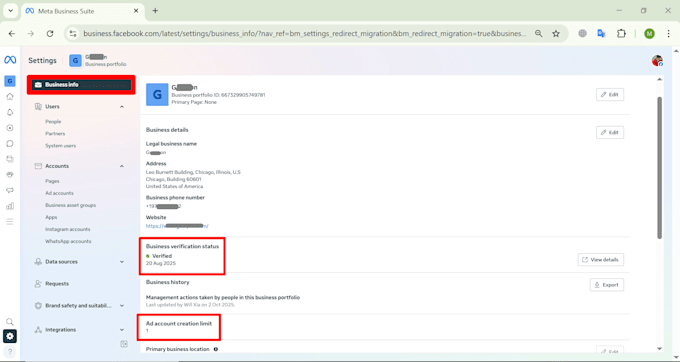
Task: Expand Brand safety and suitability section
Action: [x=80, y=306]
